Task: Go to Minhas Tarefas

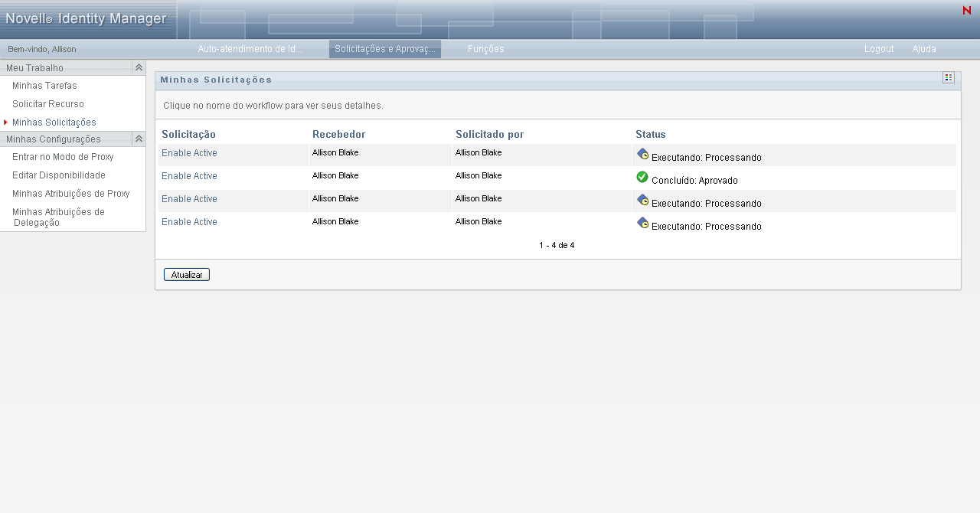Action: [x=44, y=86]
